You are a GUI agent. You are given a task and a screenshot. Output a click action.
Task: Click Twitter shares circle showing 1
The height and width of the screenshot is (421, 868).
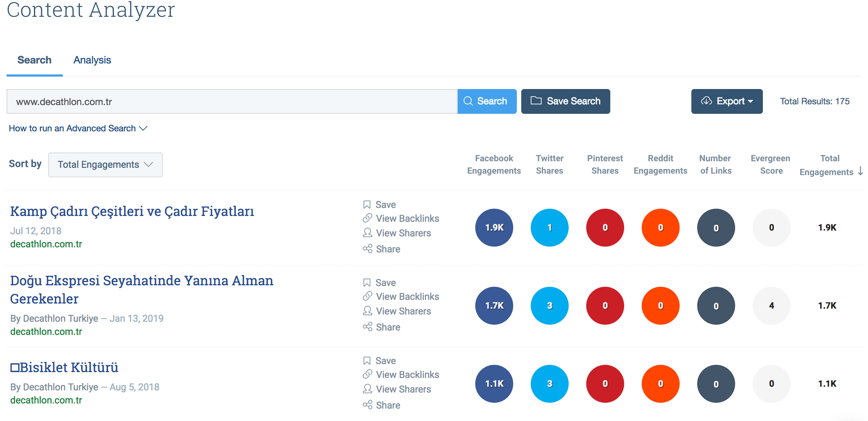[550, 228]
